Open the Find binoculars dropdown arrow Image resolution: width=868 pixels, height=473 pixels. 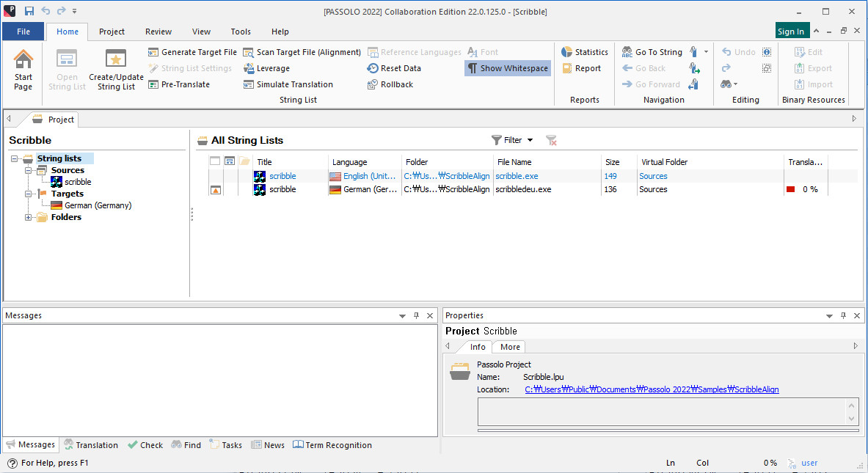[x=736, y=84]
